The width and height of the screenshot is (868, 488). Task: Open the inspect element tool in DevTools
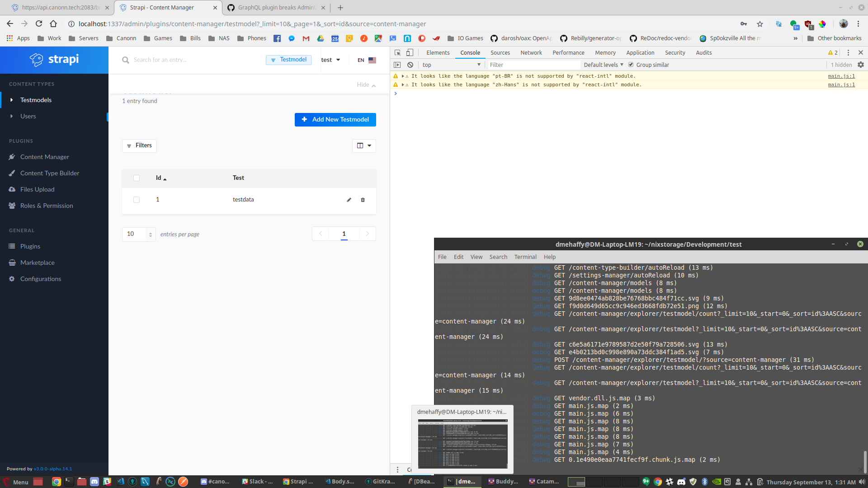397,52
